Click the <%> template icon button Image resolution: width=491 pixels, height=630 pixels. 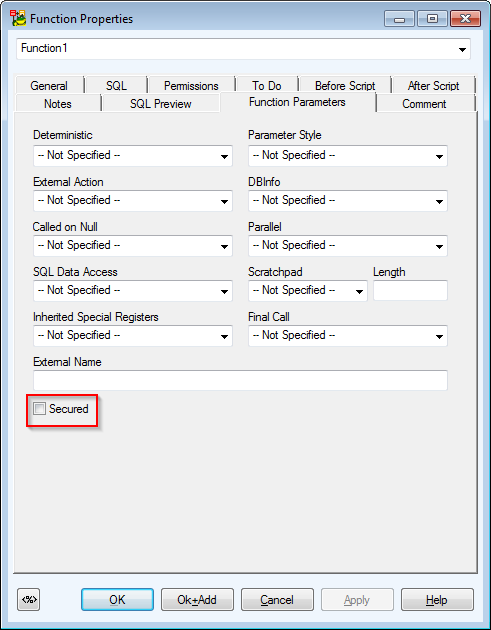point(29,599)
